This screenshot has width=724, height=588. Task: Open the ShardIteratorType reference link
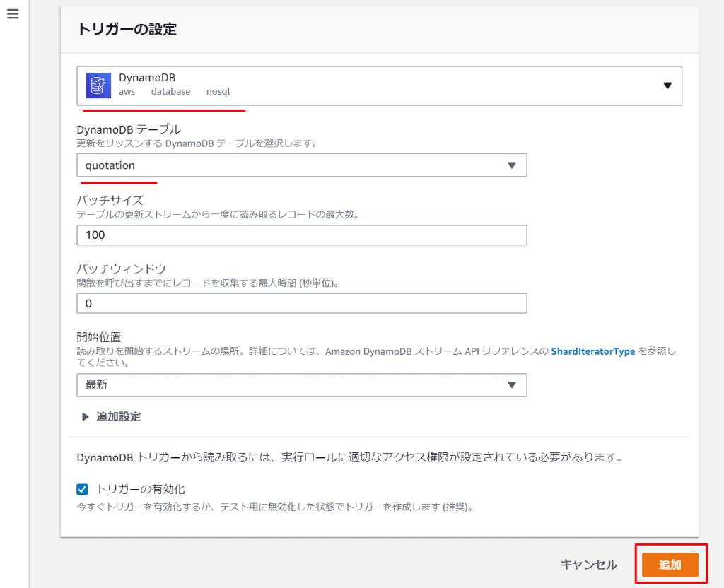coord(593,351)
